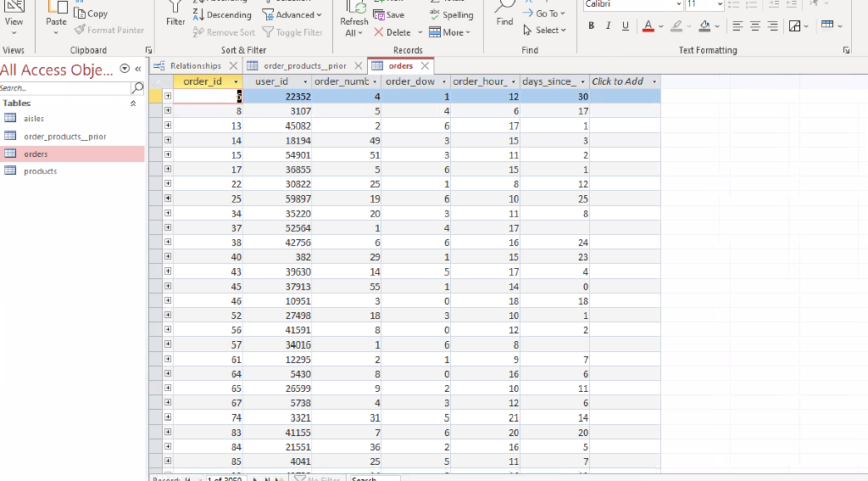Open the Calibri font name dropdown
This screenshot has height=481, width=868.
[x=678, y=4]
